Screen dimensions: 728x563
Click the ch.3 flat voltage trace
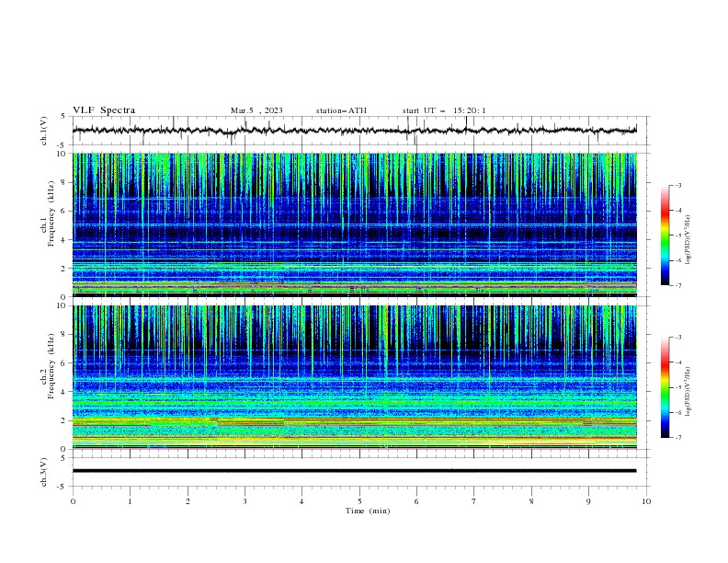[x=354, y=471]
